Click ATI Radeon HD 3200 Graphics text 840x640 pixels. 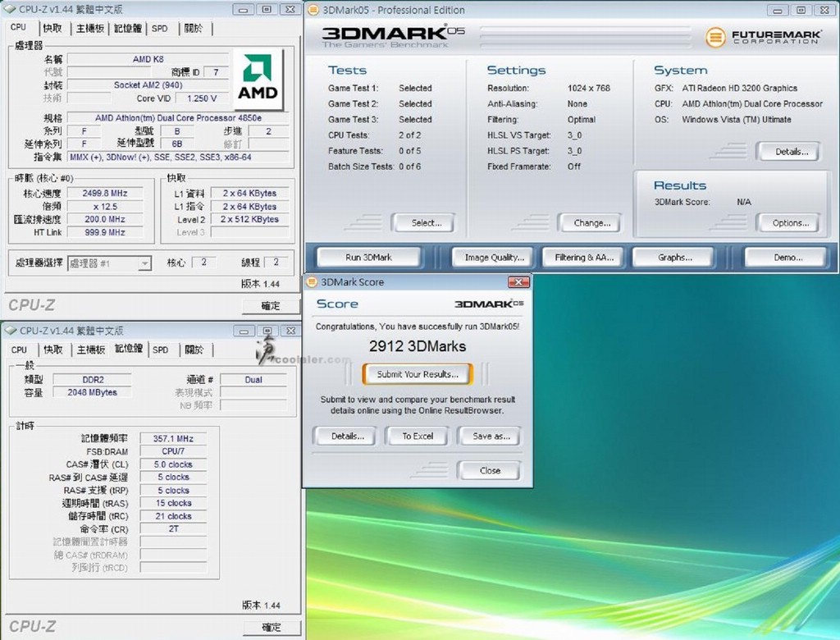[x=739, y=88]
